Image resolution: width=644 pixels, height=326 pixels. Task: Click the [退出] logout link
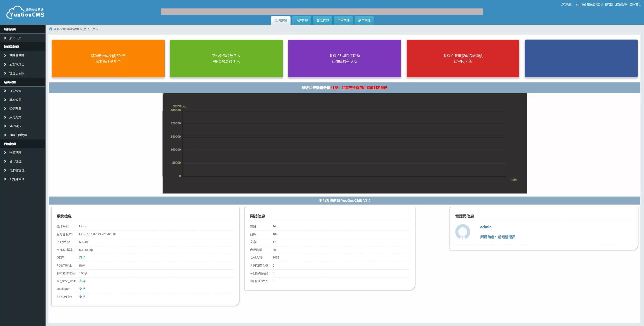point(609,4)
